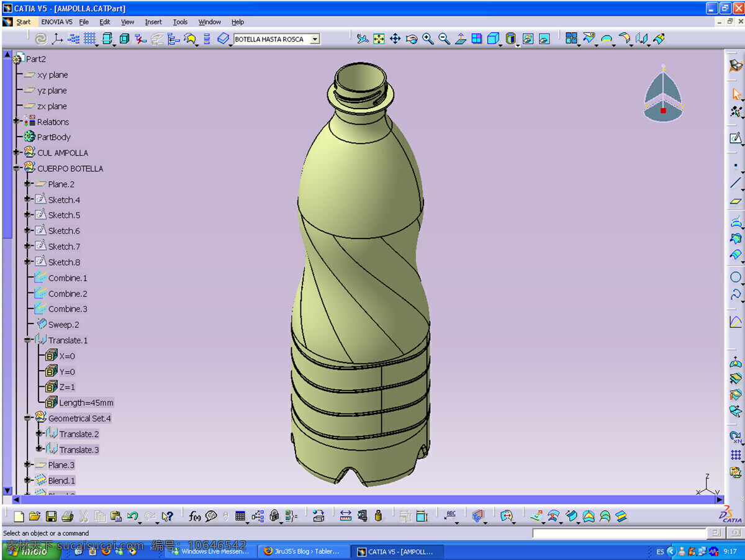Open the Tools menu
This screenshot has width=745, height=560.
point(180,22)
